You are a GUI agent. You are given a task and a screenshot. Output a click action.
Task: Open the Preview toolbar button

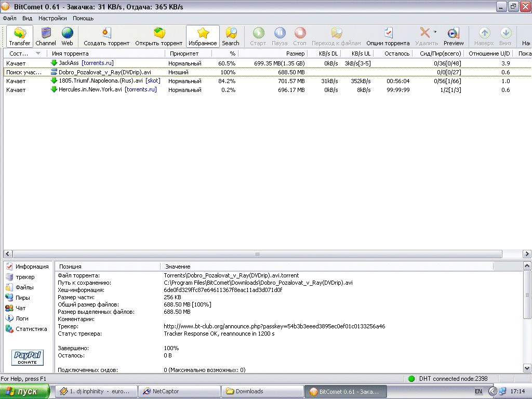(453, 36)
